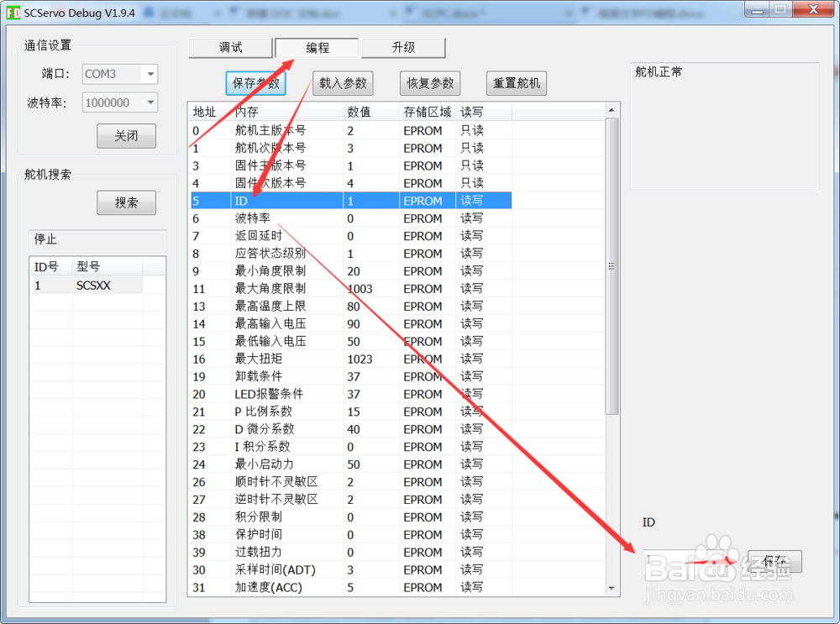Click the 载入参数 button
This screenshot has height=624, width=840.
[x=343, y=82]
